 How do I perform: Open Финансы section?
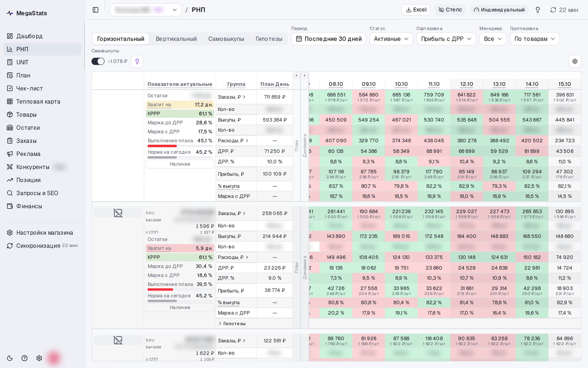click(42, 206)
